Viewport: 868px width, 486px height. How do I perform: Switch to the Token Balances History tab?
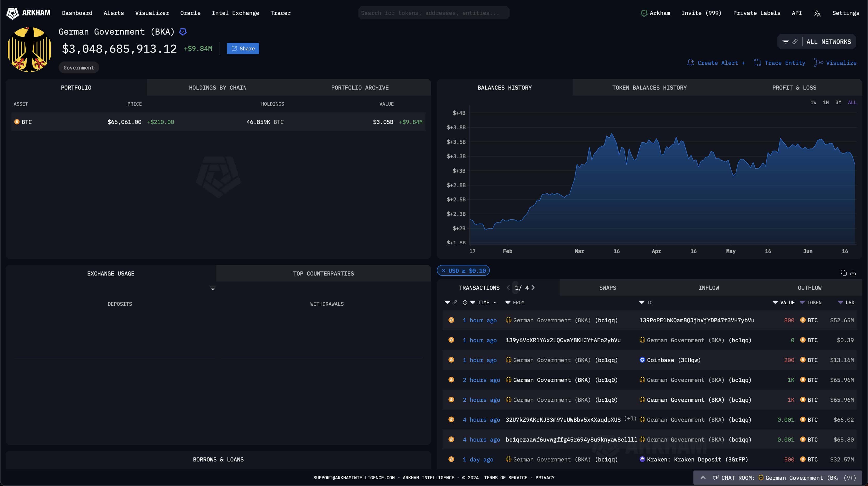pyautogui.click(x=649, y=88)
